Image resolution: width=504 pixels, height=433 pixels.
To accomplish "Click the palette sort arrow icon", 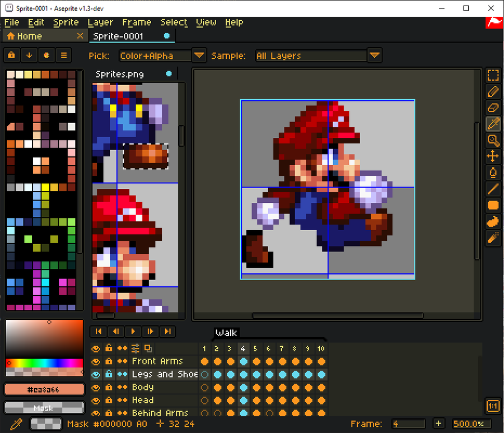I will 29,55.
